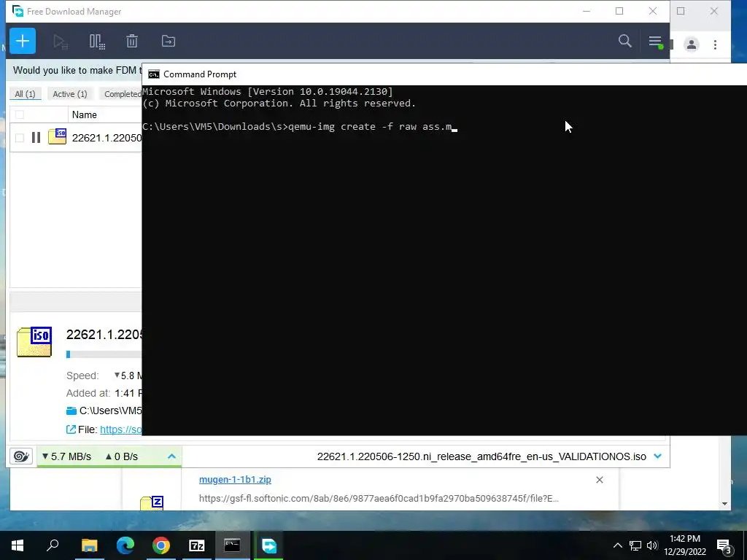747x560 pixels.
Task: Click the volume speaker tray icon
Action: (x=652, y=545)
